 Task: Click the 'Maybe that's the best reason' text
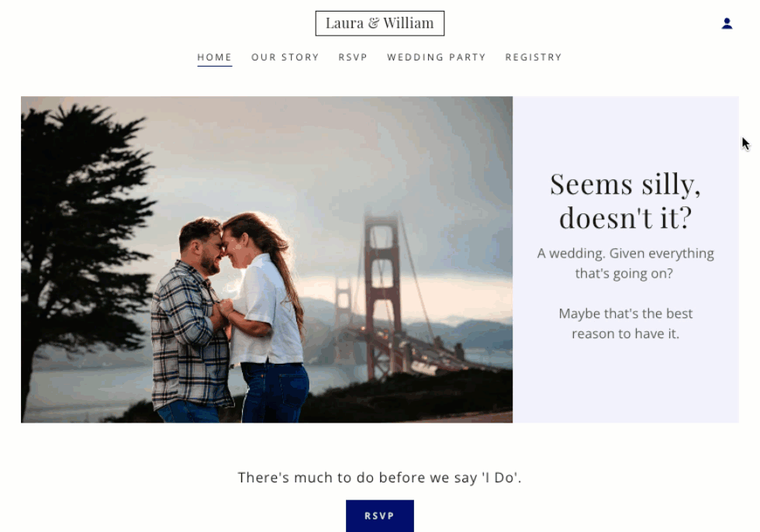click(x=625, y=323)
